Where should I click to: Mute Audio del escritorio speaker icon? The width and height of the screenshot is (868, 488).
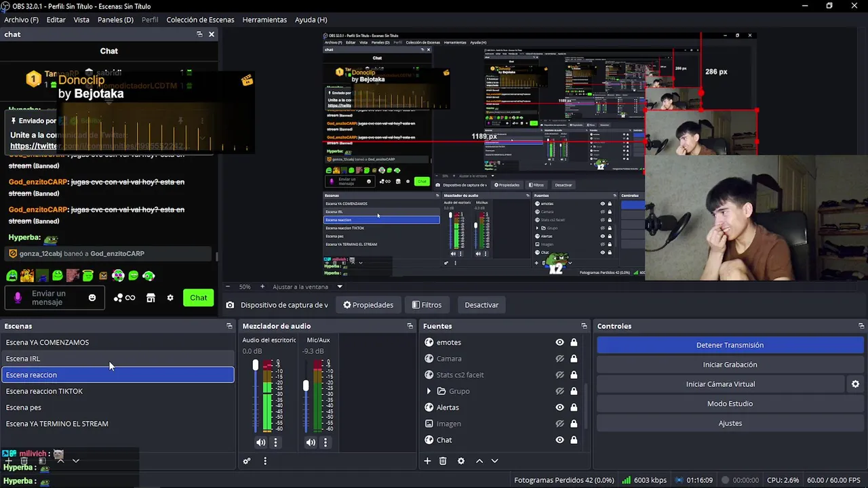pyautogui.click(x=261, y=443)
